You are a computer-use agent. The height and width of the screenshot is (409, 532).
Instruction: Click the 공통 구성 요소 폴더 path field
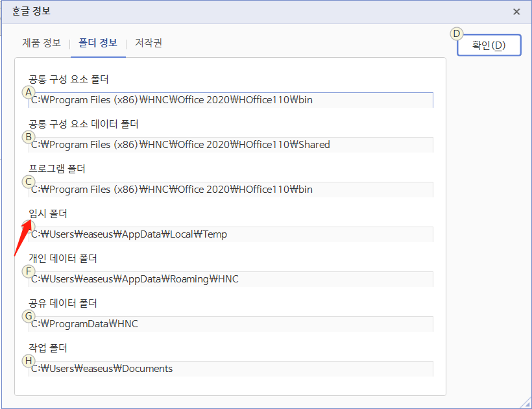(x=231, y=100)
